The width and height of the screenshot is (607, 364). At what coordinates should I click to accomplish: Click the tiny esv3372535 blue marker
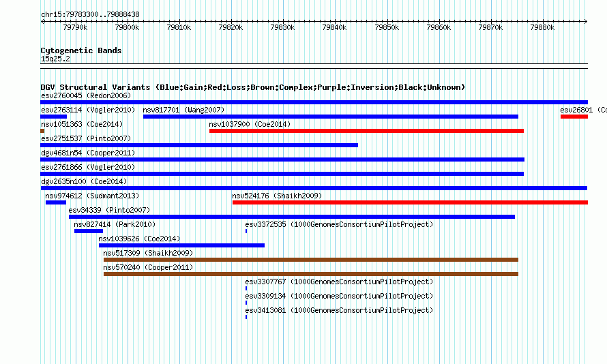(246, 231)
